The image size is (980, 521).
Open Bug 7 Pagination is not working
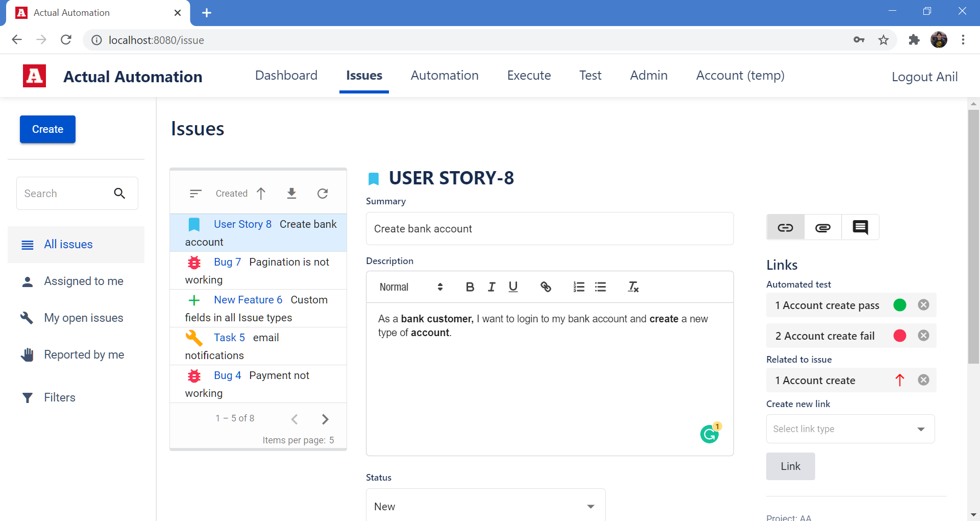[x=258, y=271]
